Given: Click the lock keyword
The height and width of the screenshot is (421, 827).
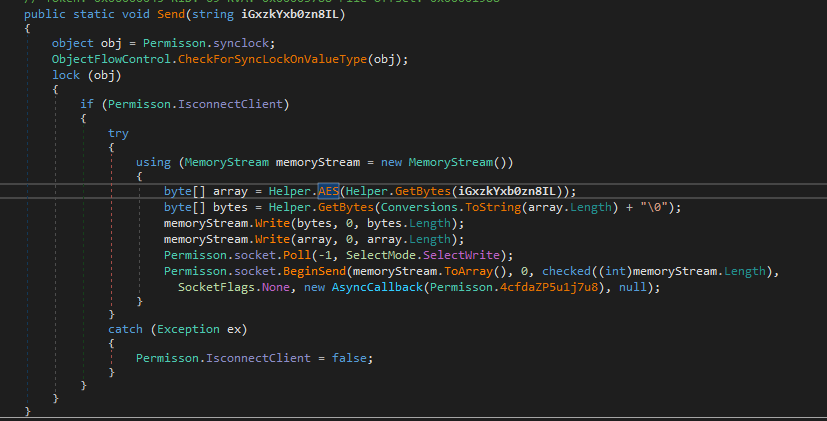Looking at the screenshot, I should coord(66,75).
